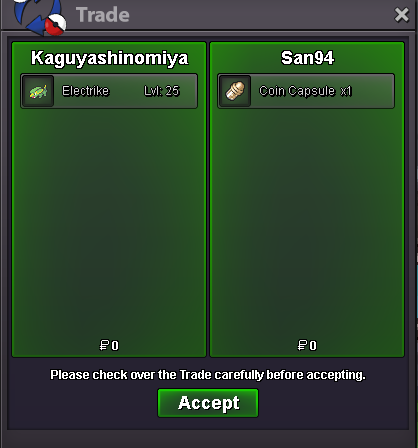Click Kaguyashinomiya's money amount 0

(x=115, y=346)
